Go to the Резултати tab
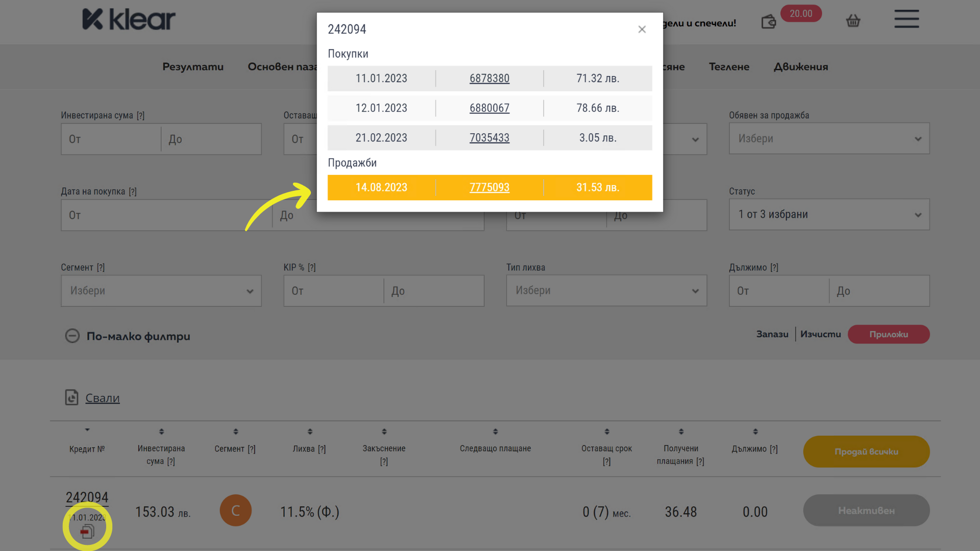The height and width of the screenshot is (551, 980). point(193,67)
